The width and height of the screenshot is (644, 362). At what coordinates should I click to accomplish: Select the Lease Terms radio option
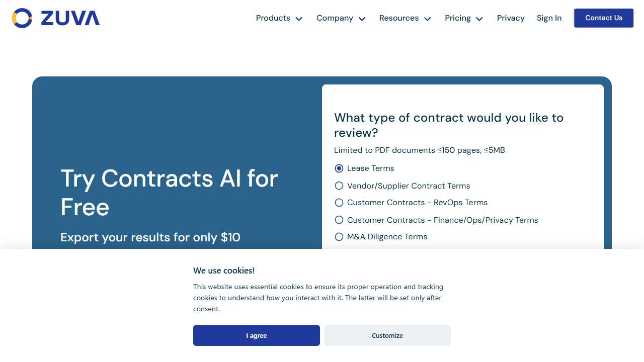[339, 168]
